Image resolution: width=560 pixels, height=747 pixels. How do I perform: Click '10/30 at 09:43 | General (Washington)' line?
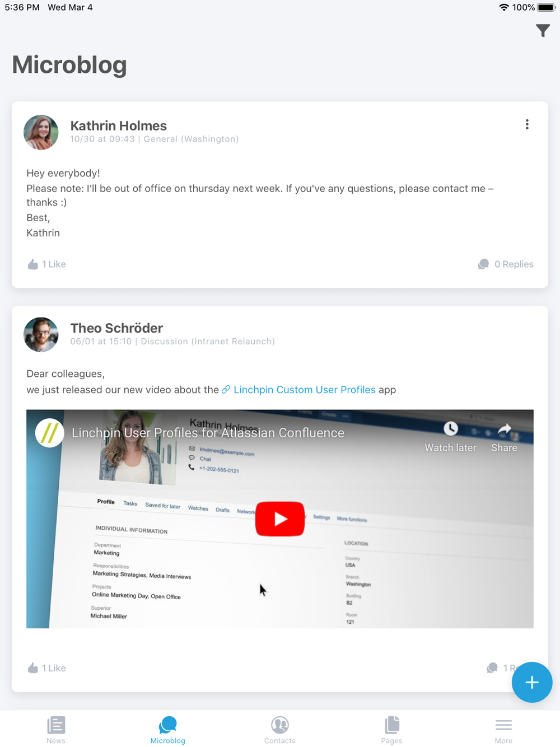pos(155,139)
